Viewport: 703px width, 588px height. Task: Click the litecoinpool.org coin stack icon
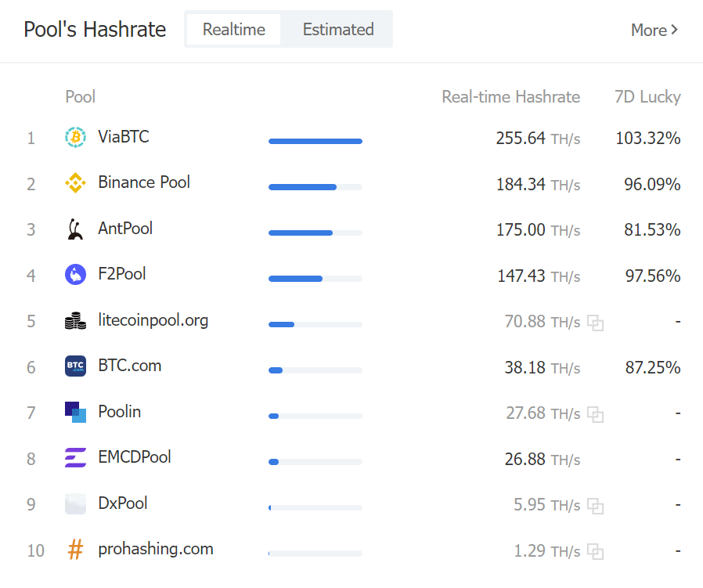click(75, 321)
